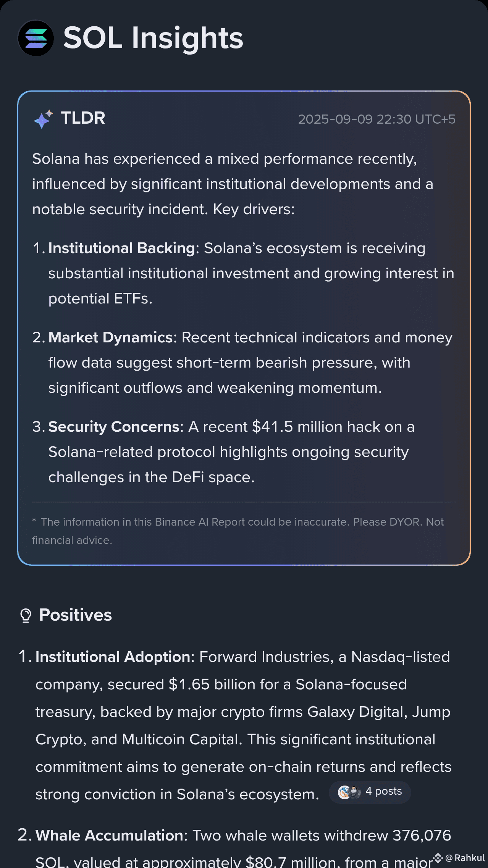488x868 pixels.
Task: Select the TLDR heading
Action: coord(83,118)
